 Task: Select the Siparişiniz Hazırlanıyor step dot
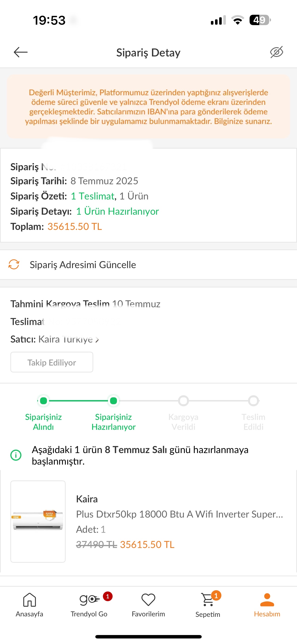tap(114, 401)
